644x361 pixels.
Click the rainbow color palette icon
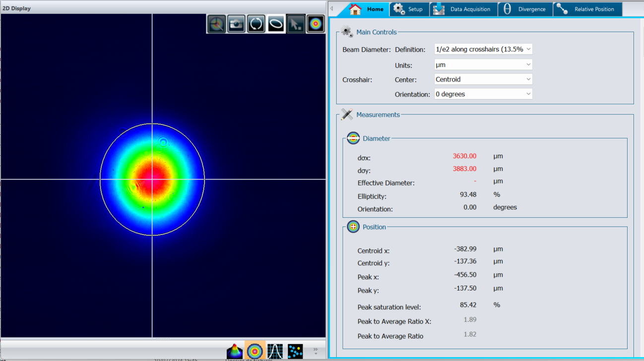click(316, 24)
